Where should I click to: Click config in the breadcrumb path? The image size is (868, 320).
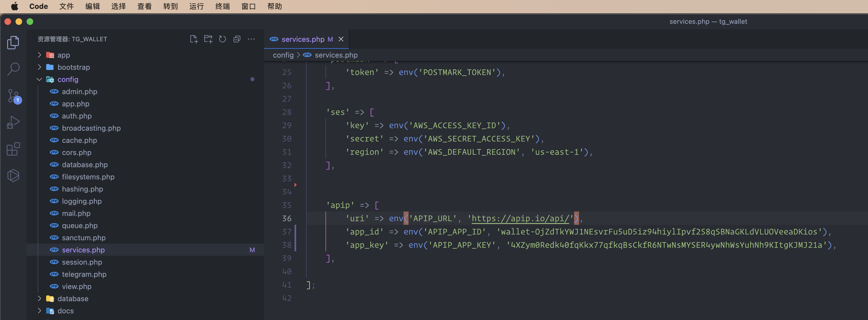point(283,55)
